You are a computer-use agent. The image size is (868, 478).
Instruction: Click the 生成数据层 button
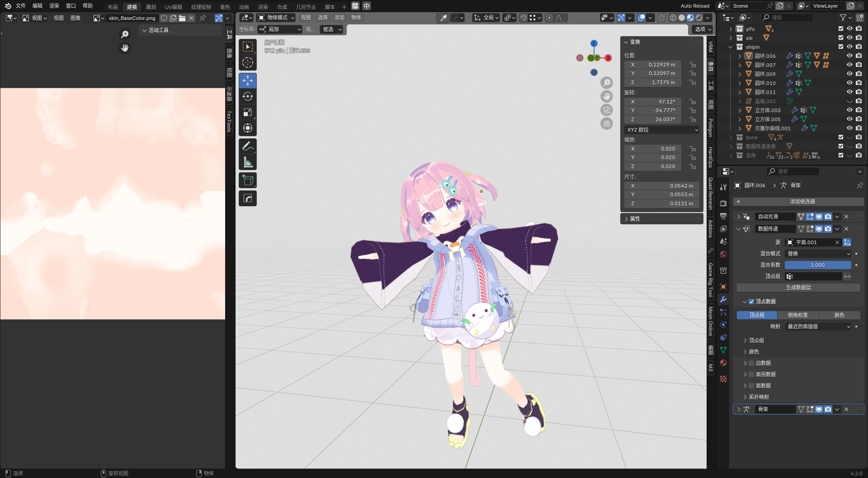(x=798, y=288)
